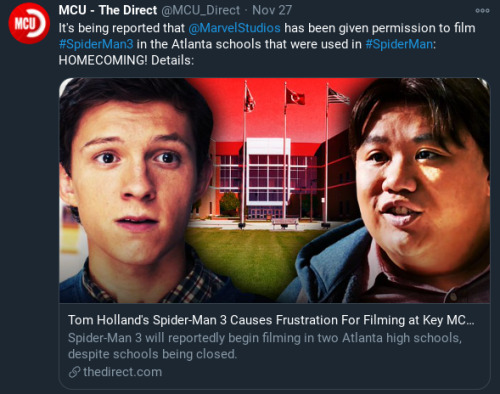
Task: Click the article description about Atlanta high schools
Action: tap(265, 346)
